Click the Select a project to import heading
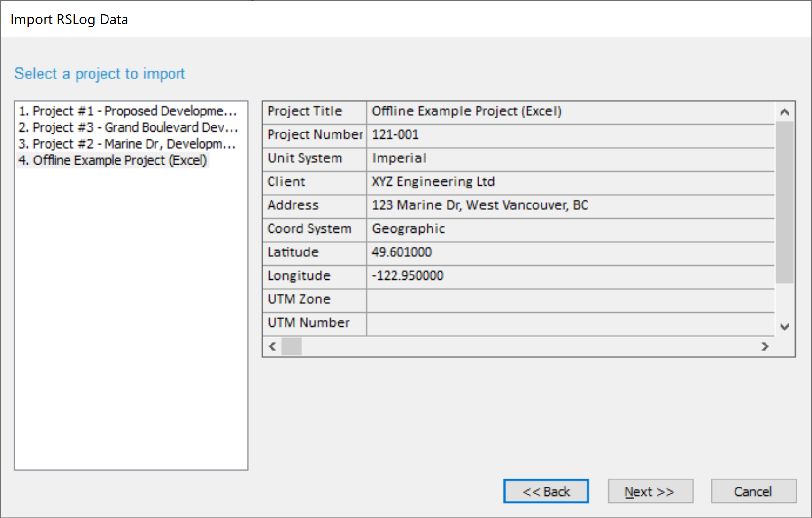812x518 pixels. click(100, 74)
